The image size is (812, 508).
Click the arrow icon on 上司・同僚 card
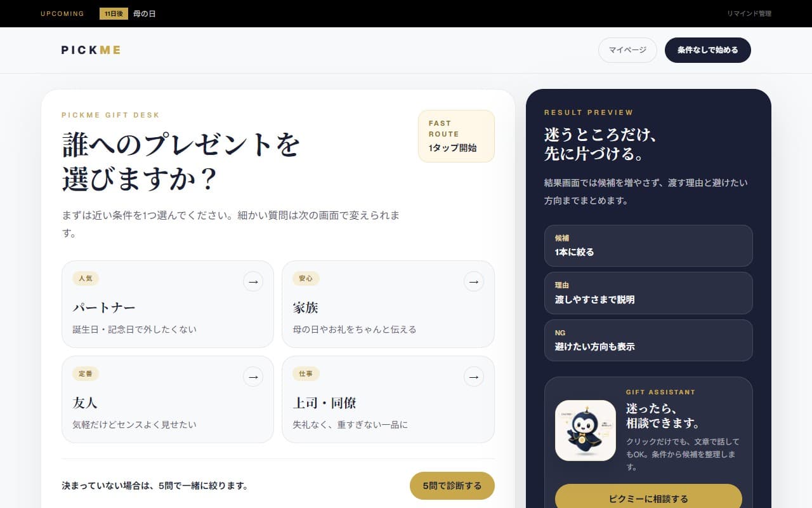(474, 377)
